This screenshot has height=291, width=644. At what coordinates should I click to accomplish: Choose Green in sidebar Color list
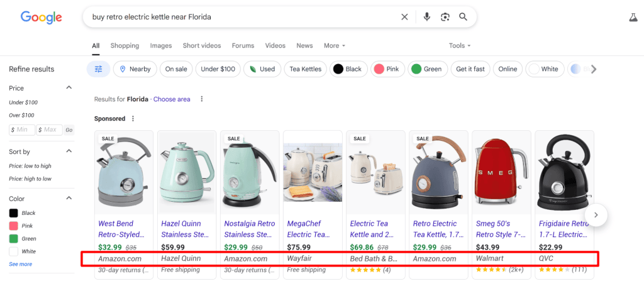[23, 238]
